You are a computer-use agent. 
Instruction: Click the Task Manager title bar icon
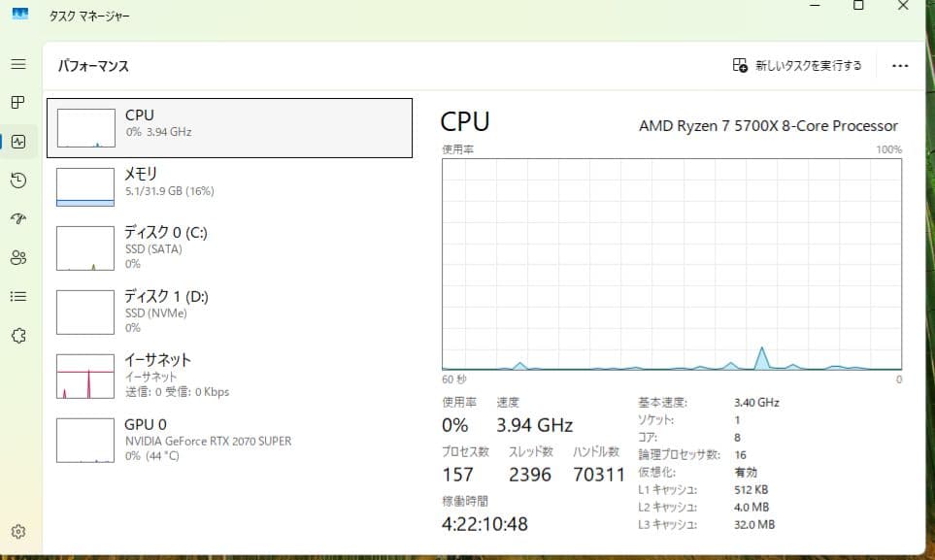[x=19, y=15]
